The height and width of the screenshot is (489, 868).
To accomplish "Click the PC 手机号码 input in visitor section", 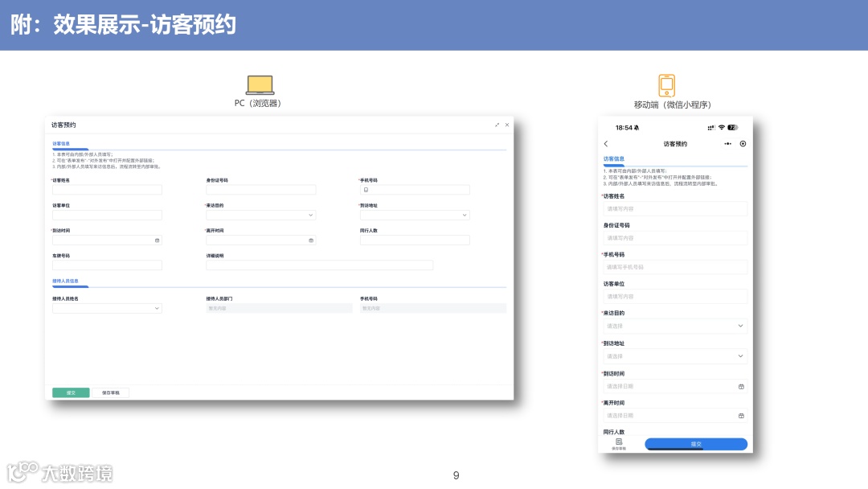I will click(415, 190).
